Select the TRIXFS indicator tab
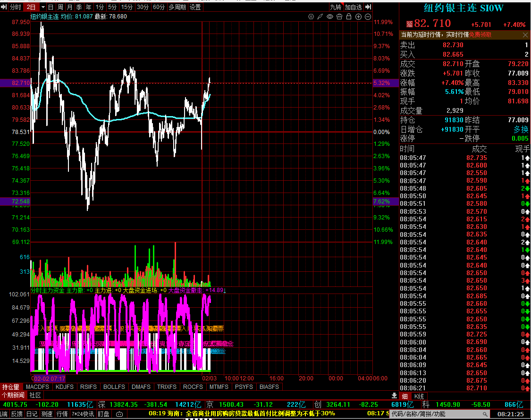The image size is (531, 420). tap(167, 386)
